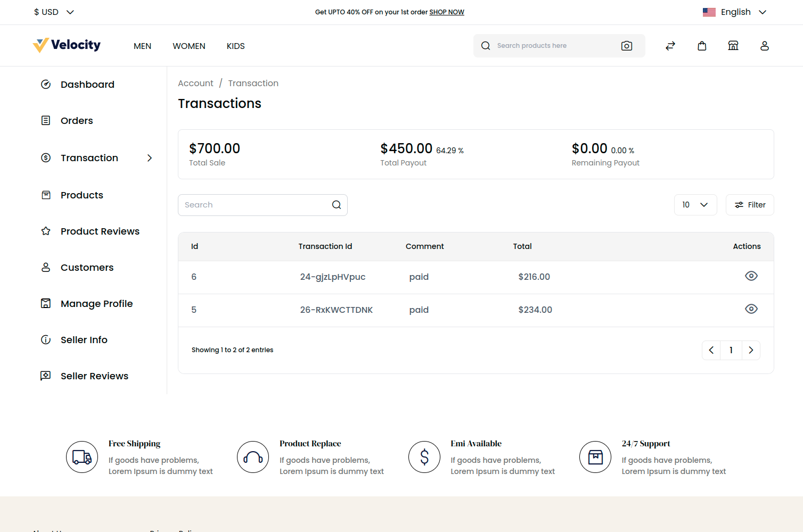Click the $700.00 Total Sale value
The height and width of the screenshot is (532, 803).
(215, 148)
